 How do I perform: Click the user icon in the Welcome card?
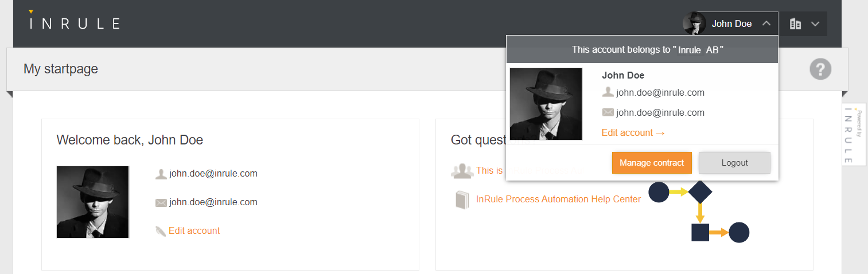pyautogui.click(x=161, y=174)
